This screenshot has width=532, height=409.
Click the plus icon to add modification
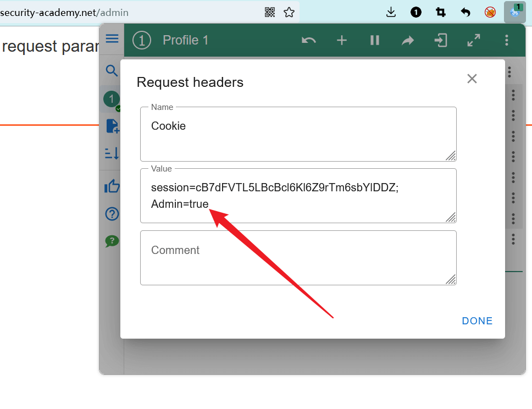(x=342, y=40)
